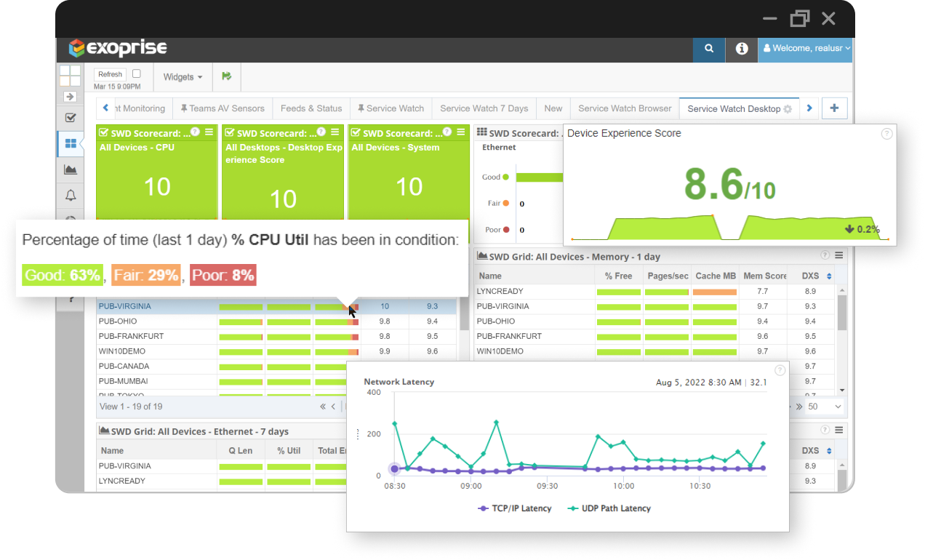925x560 pixels.
Task: Open the search icon in header
Action: pos(709,49)
